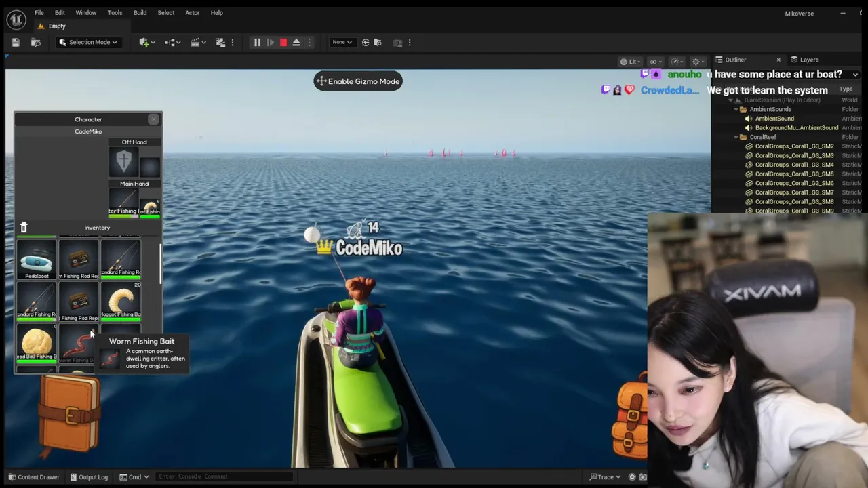This screenshot has height=488, width=868.
Task: Switch to the Outliner tab
Action: pyautogui.click(x=735, y=60)
